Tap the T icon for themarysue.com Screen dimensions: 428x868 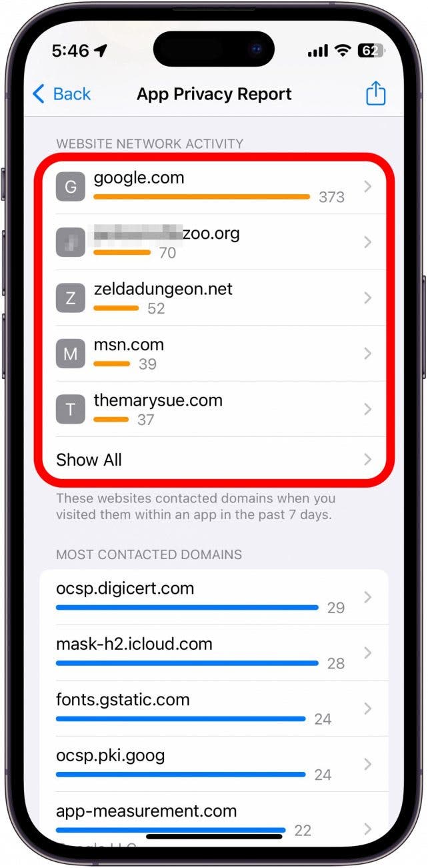(71, 409)
